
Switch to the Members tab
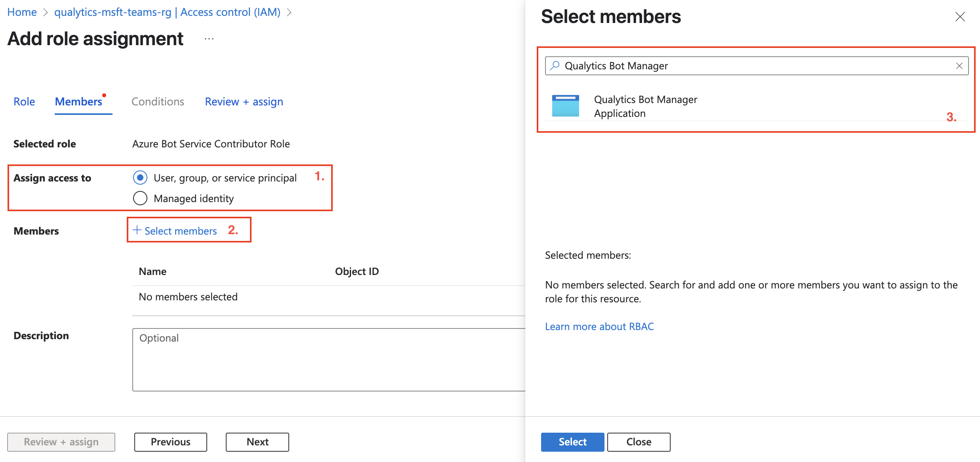click(79, 102)
